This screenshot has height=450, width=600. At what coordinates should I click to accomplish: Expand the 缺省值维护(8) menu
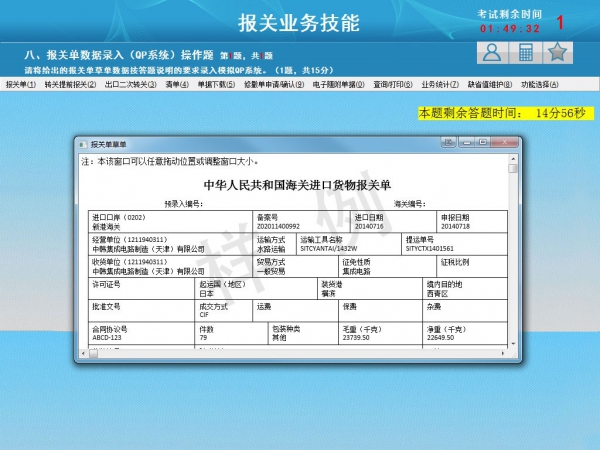491,85
